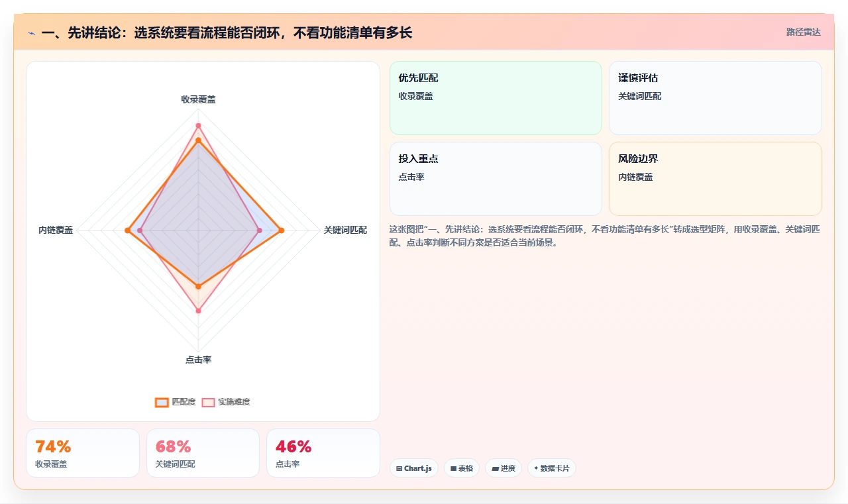Click the 收录覆盖 radar axis label
Viewport: 848px width, 504px height.
(x=198, y=99)
